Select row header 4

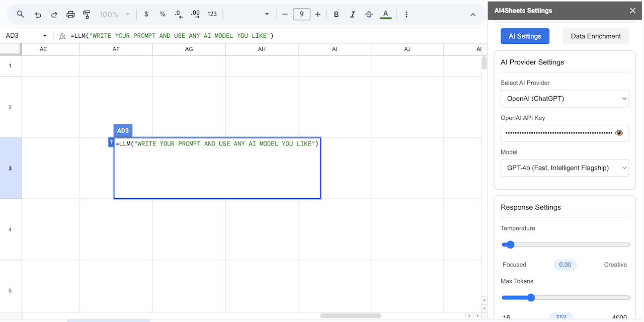point(11,229)
